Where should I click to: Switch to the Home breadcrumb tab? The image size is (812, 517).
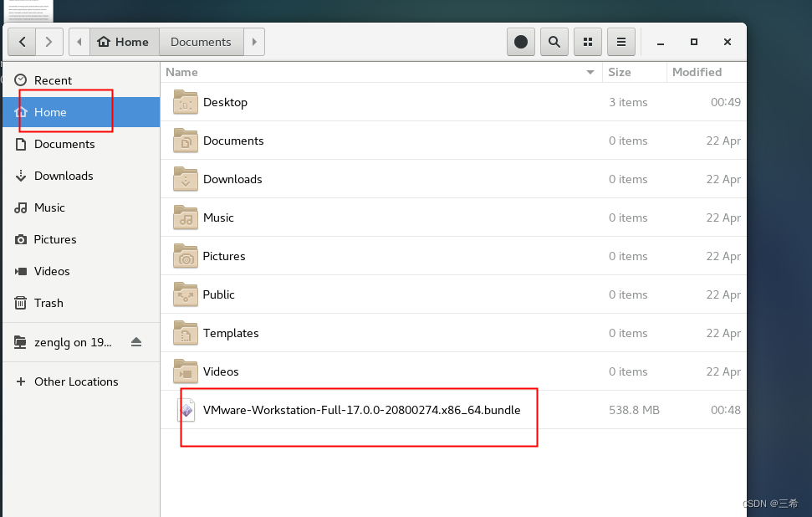(124, 41)
